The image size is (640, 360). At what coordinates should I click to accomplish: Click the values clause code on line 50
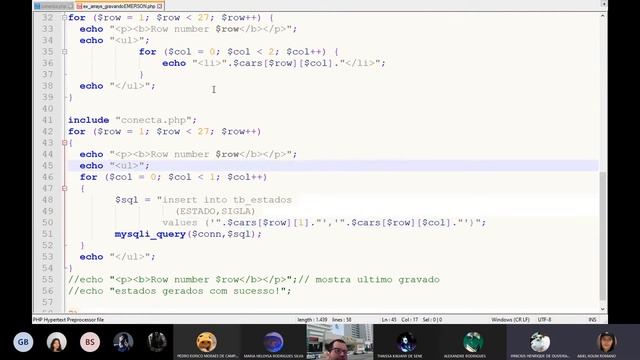click(324, 222)
